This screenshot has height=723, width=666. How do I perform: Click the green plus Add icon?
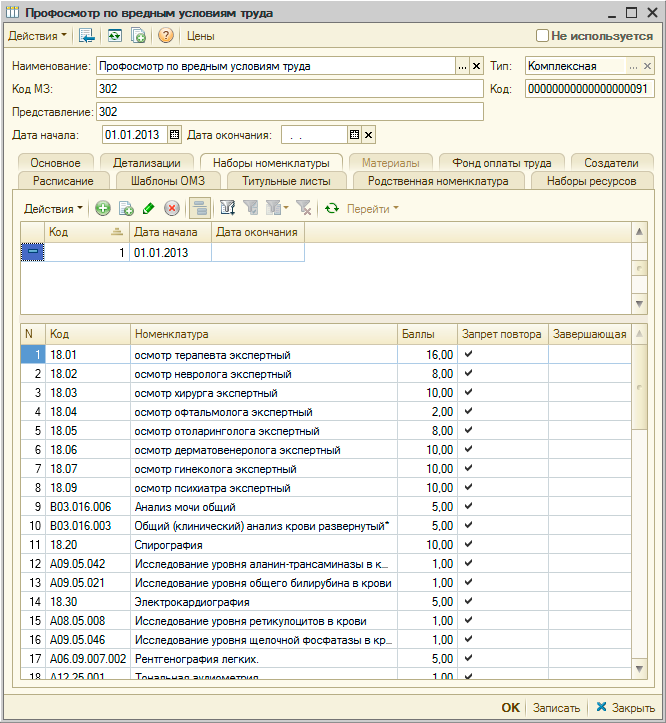[x=103, y=208]
